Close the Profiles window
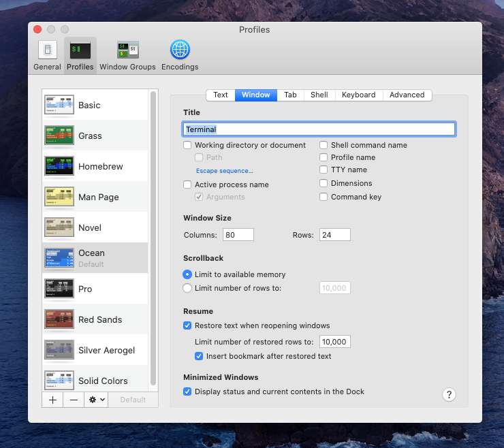504x448 pixels. 37,29
